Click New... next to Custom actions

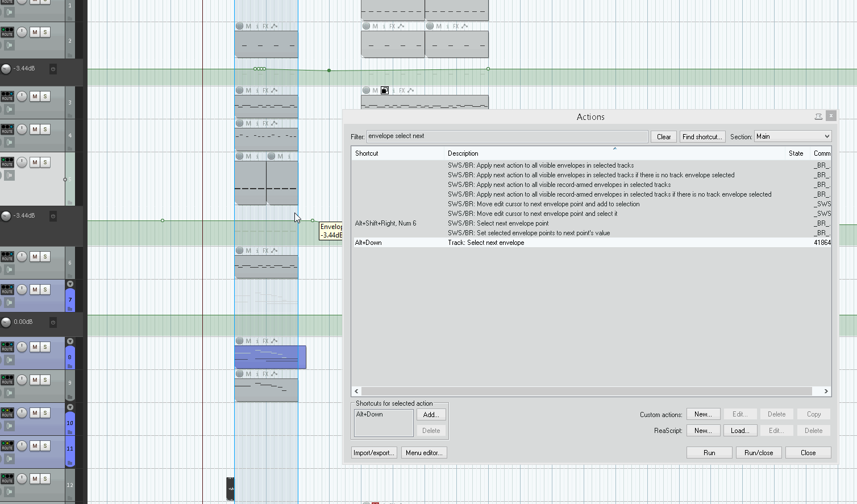703,414
